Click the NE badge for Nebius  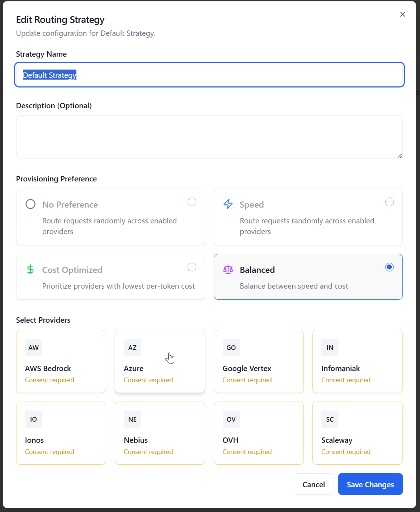132,419
